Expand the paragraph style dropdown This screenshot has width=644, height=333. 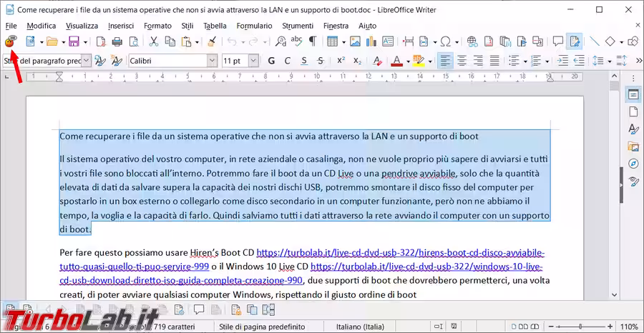tap(87, 61)
